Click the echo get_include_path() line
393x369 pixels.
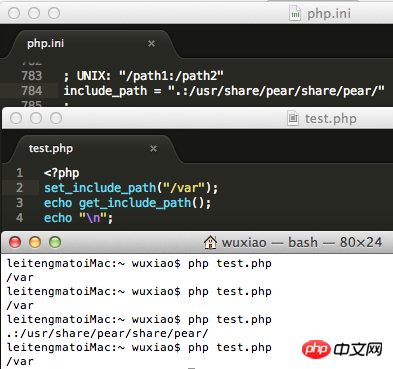click(127, 203)
